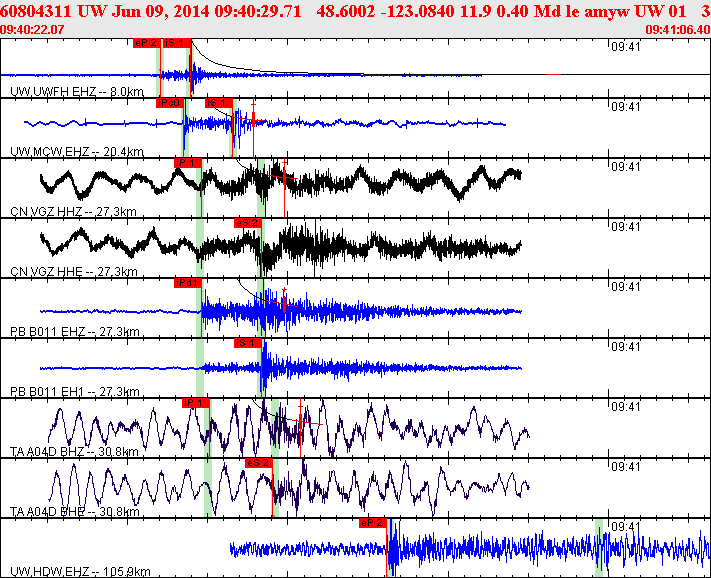This screenshot has height=578, width=711.
Task: Click the window start time 09:40:22.07
Action: point(32,29)
